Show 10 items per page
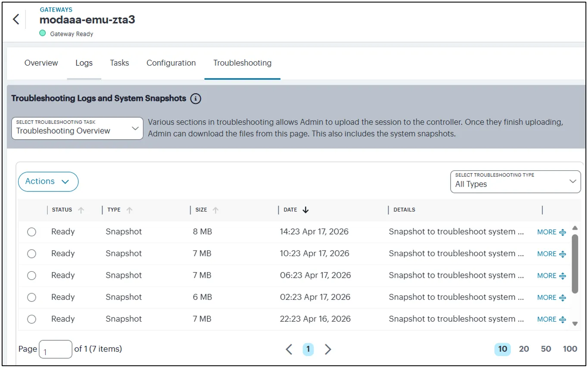Image resolution: width=588 pixels, height=370 pixels. pyautogui.click(x=503, y=349)
